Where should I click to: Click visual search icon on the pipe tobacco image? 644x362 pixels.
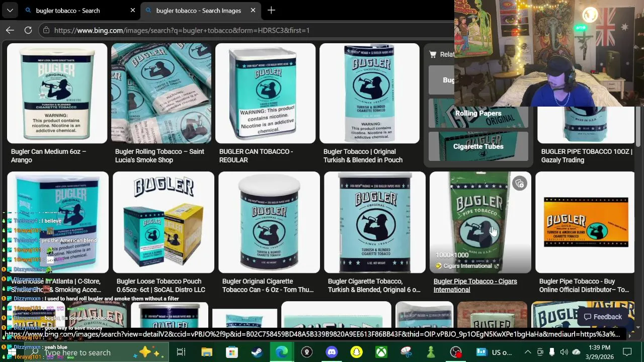(520, 184)
